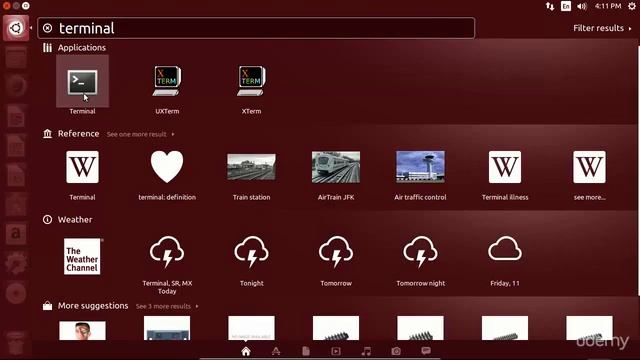The image size is (640, 360).
Task: Expand Filter results
Action: 602,28
